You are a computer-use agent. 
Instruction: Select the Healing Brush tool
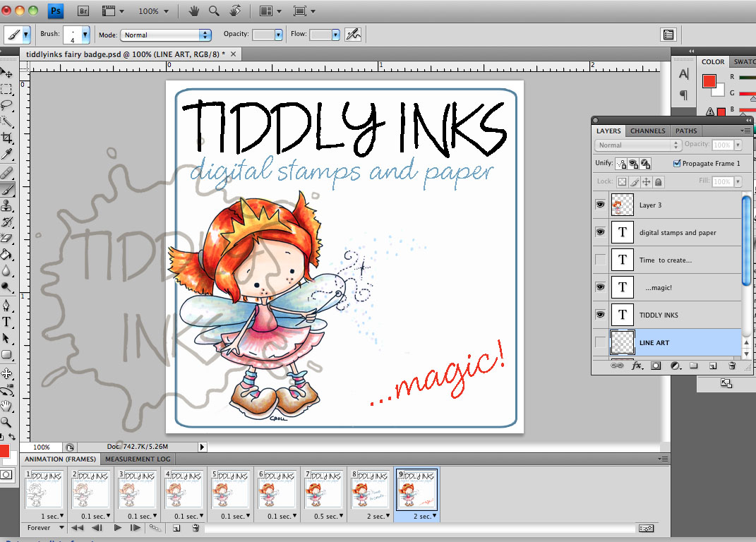(6, 173)
